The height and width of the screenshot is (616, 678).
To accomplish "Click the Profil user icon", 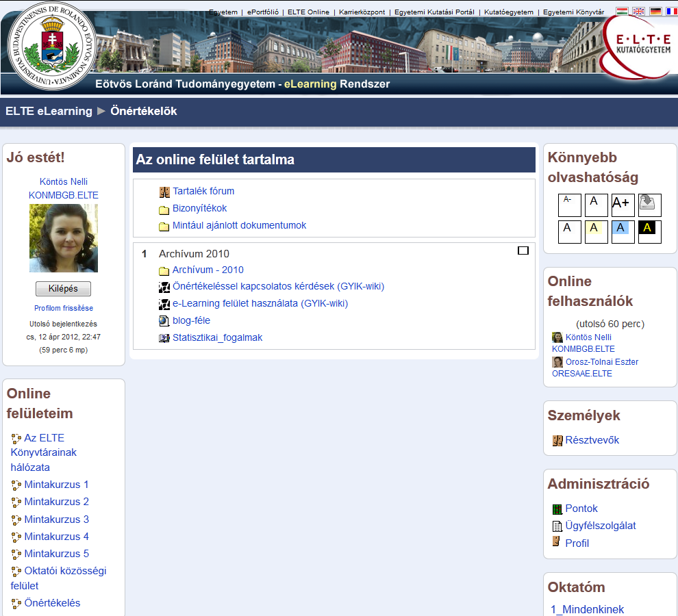I will click(x=557, y=541).
